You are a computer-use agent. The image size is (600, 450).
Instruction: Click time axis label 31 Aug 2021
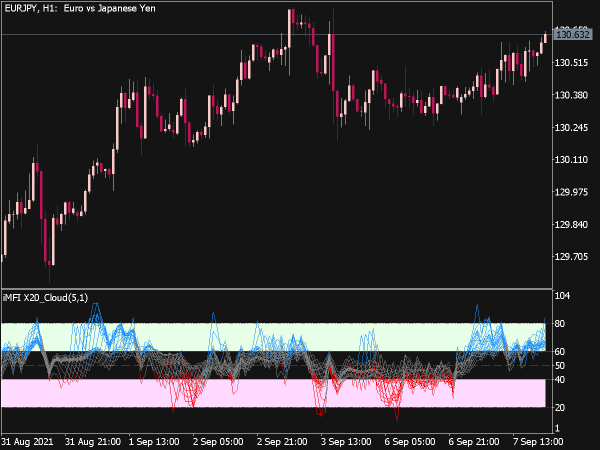28,442
